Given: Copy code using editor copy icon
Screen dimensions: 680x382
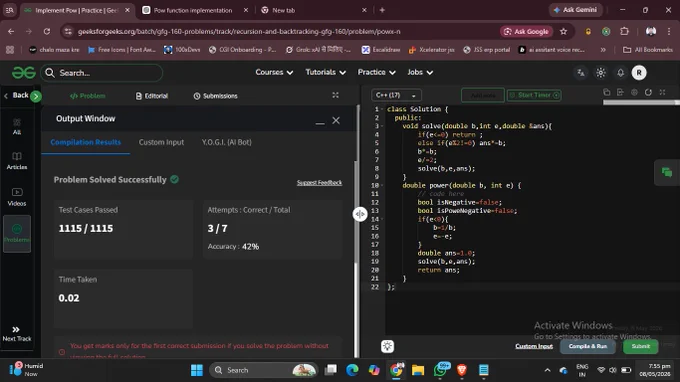Looking at the screenshot, I should 607,92.
